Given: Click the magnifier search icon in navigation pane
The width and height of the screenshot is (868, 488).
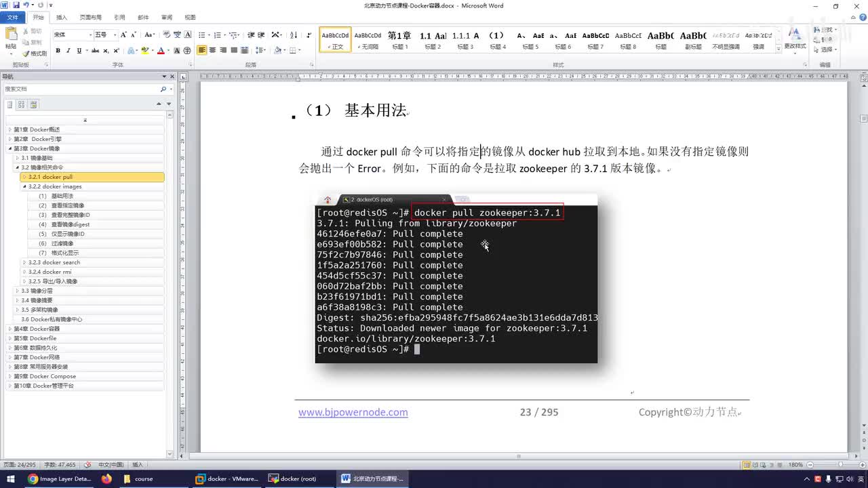Looking at the screenshot, I should (x=163, y=89).
